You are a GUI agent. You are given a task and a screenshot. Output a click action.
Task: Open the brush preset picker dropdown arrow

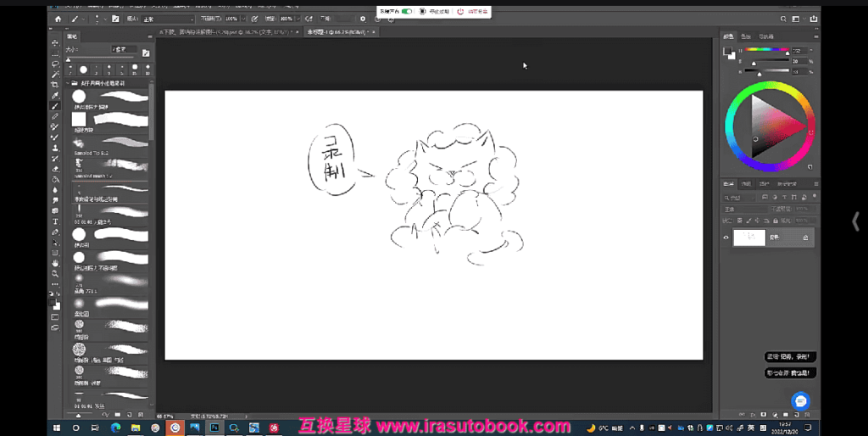[x=104, y=19]
